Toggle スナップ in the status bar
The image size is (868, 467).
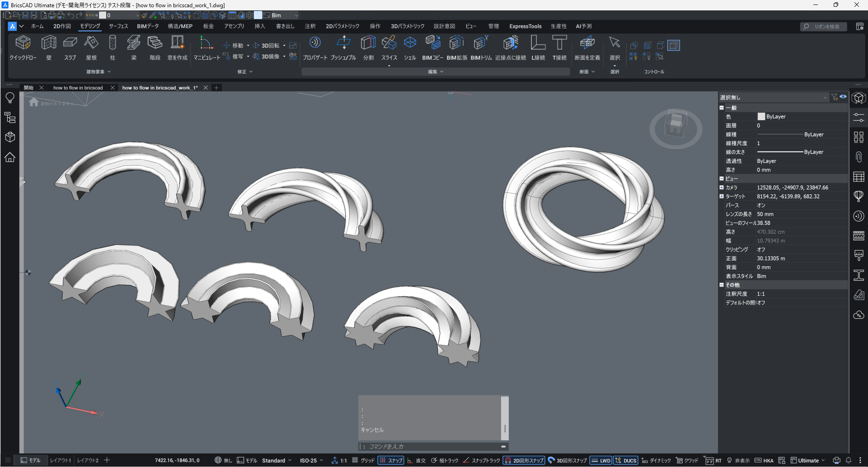[x=391, y=460]
